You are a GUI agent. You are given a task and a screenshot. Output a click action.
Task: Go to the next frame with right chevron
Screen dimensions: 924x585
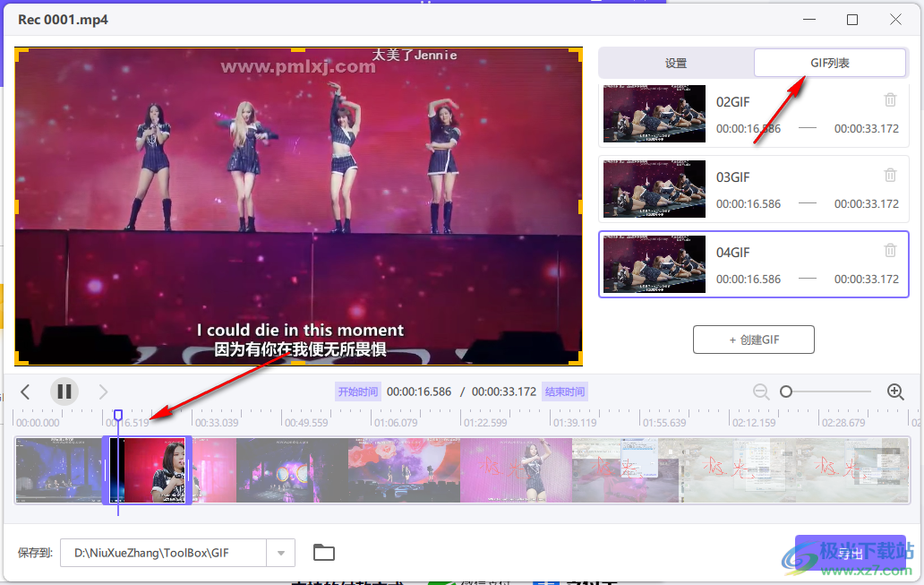[x=103, y=391]
